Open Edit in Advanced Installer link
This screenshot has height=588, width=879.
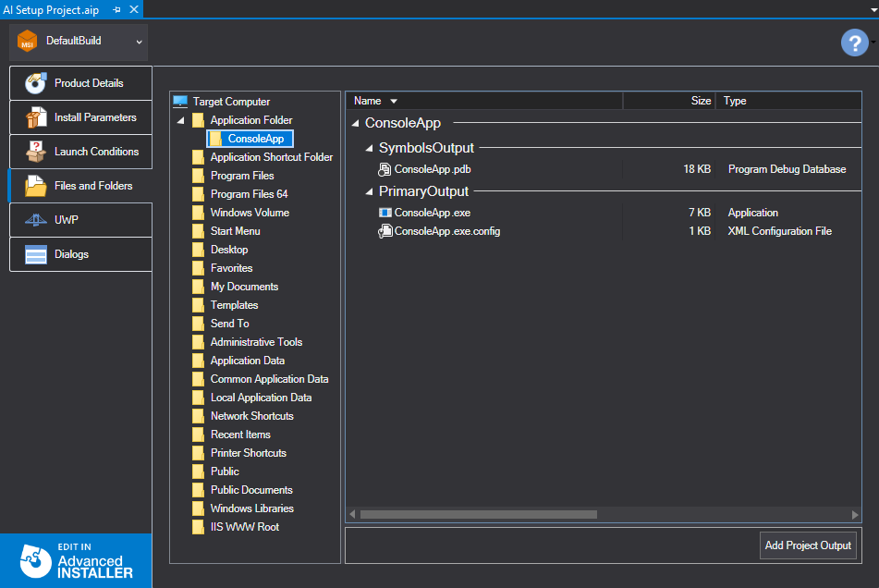pyautogui.click(x=76, y=560)
